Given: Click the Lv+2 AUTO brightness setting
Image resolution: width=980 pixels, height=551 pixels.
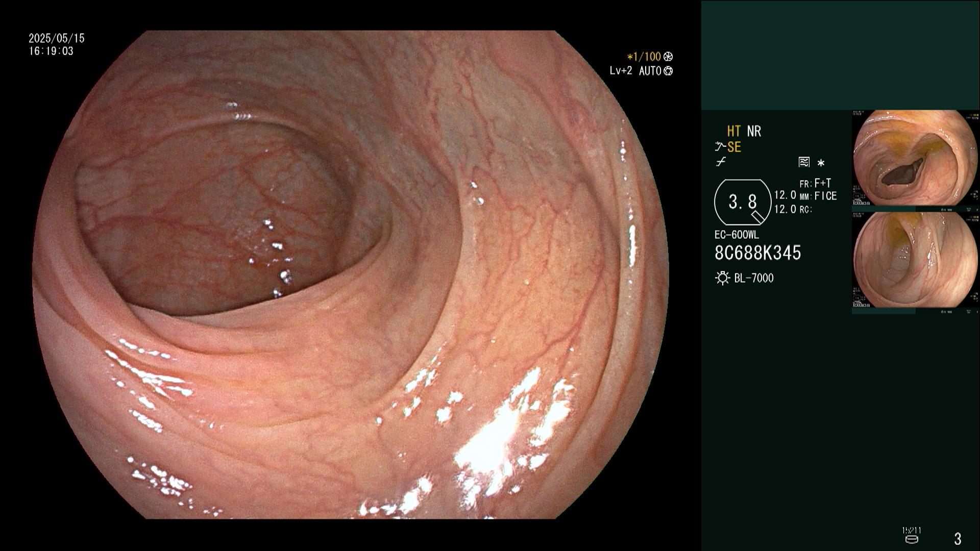Looking at the screenshot, I should pos(635,71).
